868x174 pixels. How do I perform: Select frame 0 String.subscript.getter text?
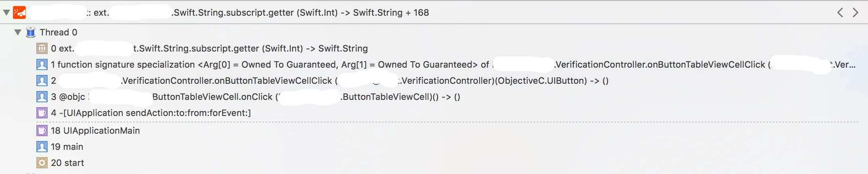coord(250,49)
